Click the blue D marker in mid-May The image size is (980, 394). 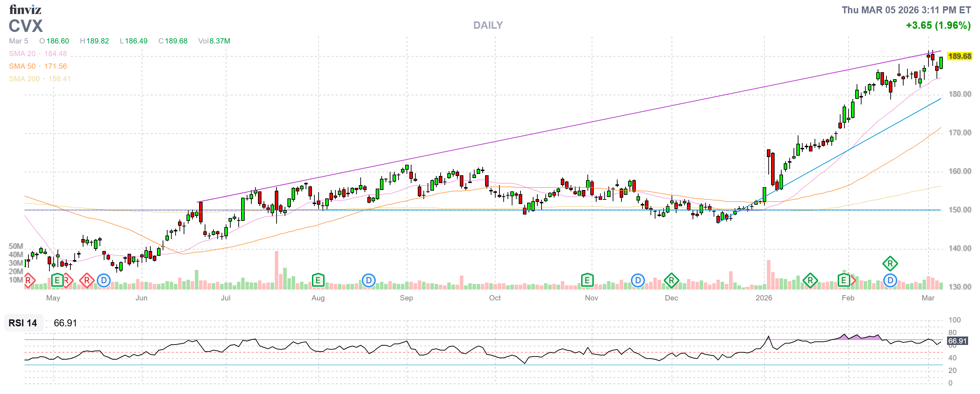coord(103,281)
